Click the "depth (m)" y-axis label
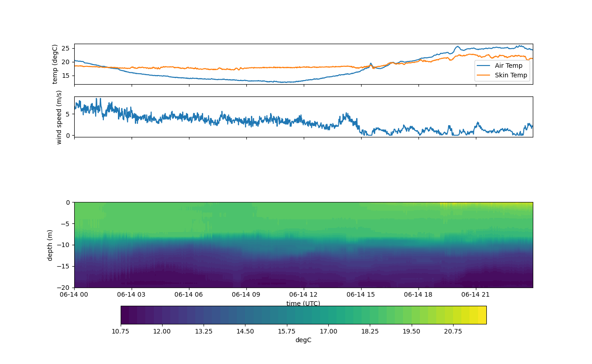Screen dimensions: 592x364 (x=50, y=245)
